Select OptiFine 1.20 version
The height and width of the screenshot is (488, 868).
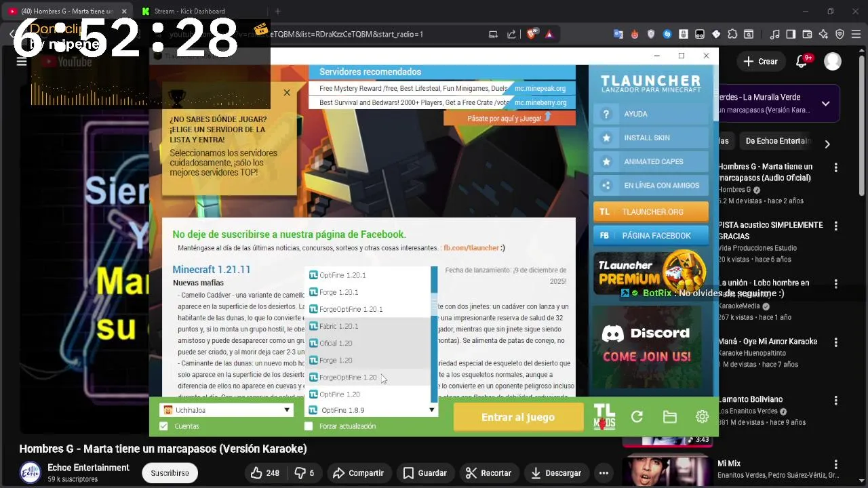click(x=368, y=394)
